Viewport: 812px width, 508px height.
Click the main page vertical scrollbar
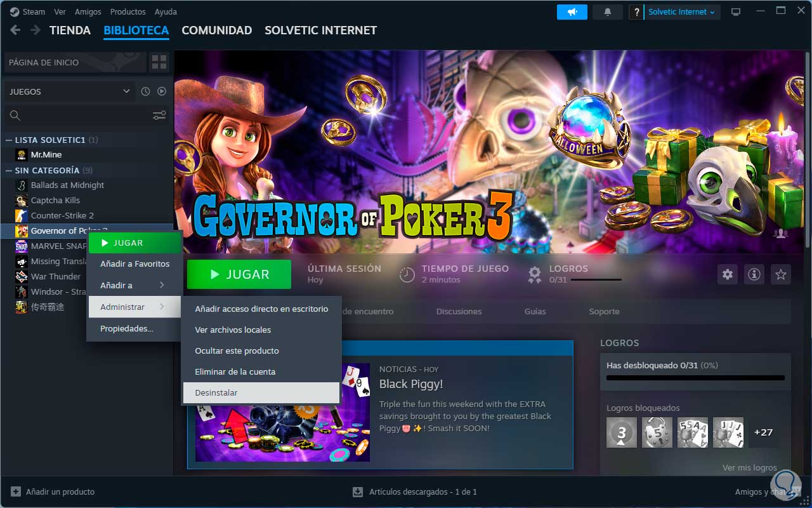click(808, 149)
